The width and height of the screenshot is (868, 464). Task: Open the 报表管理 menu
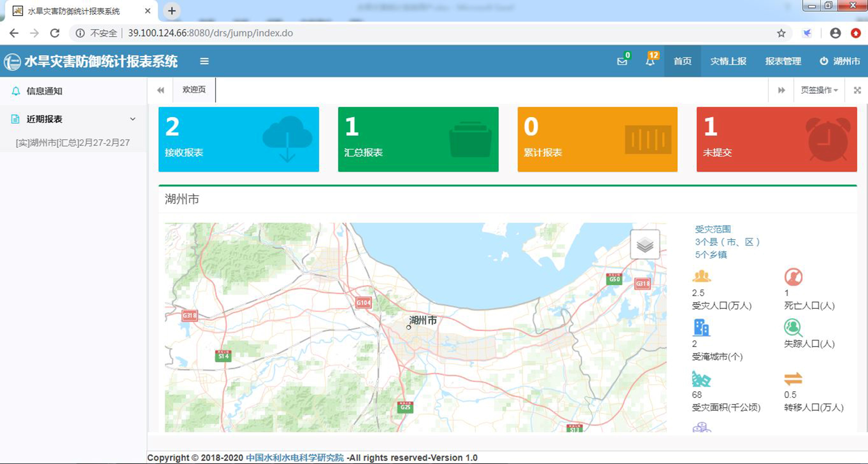pyautogui.click(x=783, y=61)
